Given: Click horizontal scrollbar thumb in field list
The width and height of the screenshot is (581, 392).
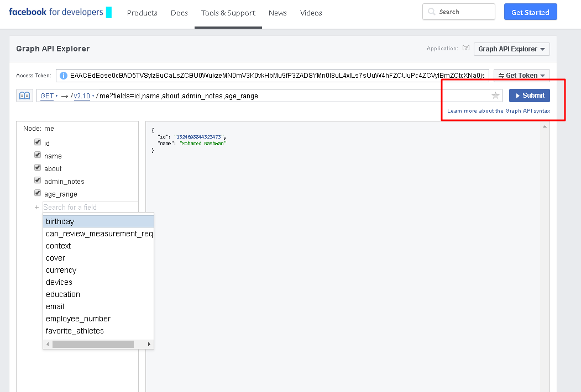Looking at the screenshot, I should pyautogui.click(x=93, y=344).
